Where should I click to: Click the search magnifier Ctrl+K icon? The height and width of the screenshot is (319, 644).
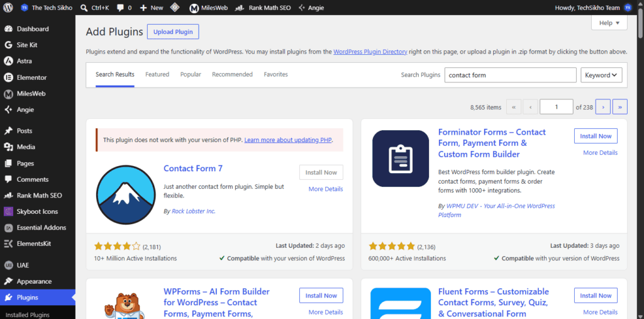84,8
